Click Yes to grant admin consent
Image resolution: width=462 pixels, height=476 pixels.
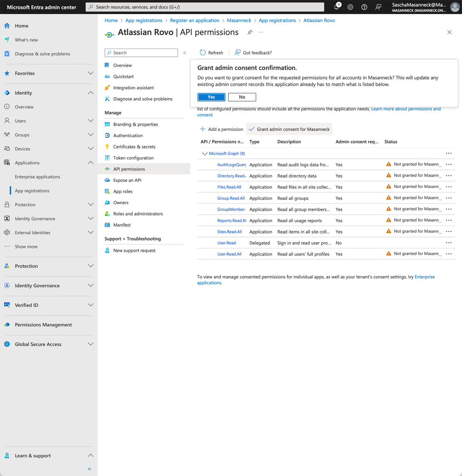pyautogui.click(x=211, y=97)
